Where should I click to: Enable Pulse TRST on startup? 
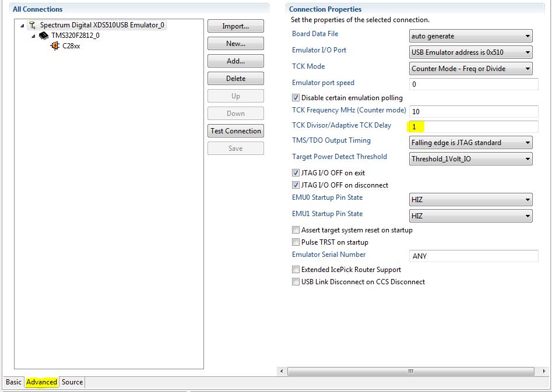(x=296, y=242)
